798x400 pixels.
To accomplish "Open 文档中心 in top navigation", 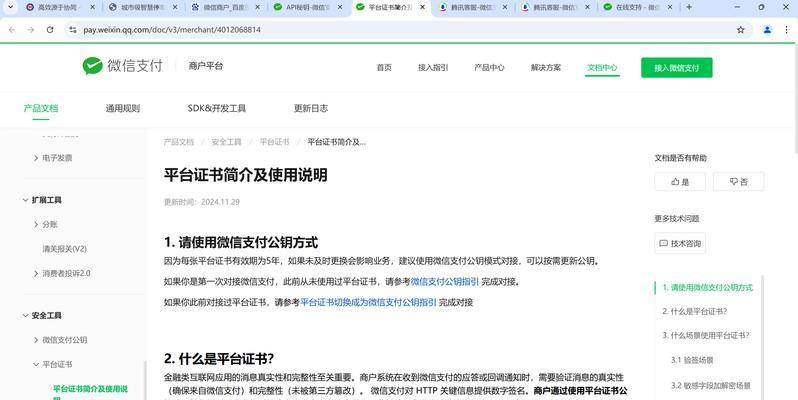I will 602,68.
